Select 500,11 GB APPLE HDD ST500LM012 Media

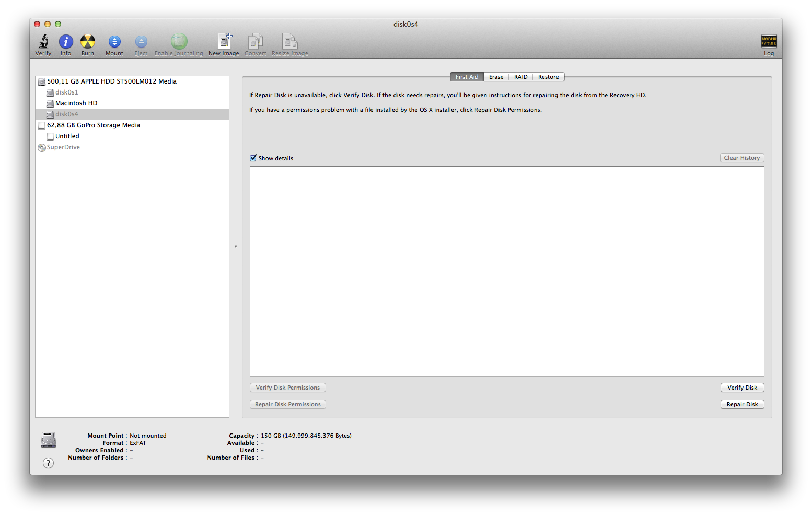pos(132,81)
